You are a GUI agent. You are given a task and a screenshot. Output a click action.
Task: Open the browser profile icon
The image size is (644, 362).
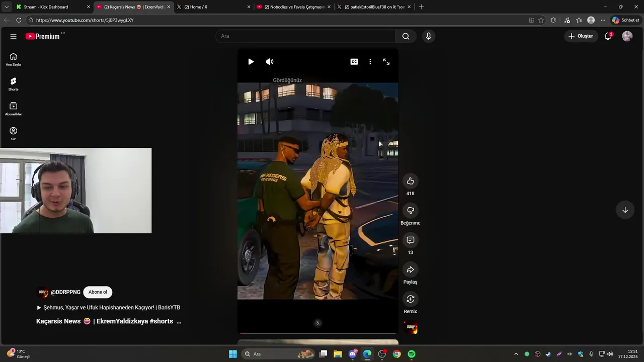[591, 20]
